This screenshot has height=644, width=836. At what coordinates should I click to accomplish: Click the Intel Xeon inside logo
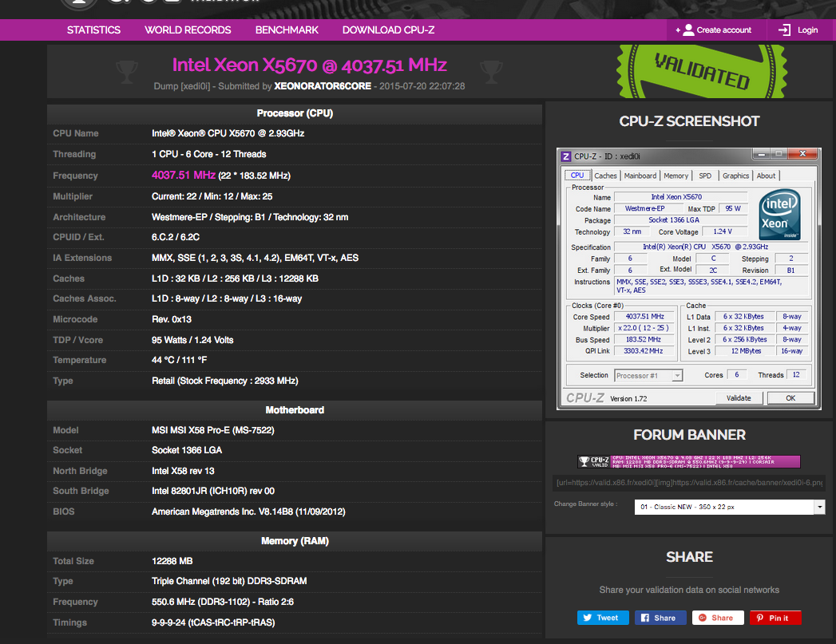(779, 215)
